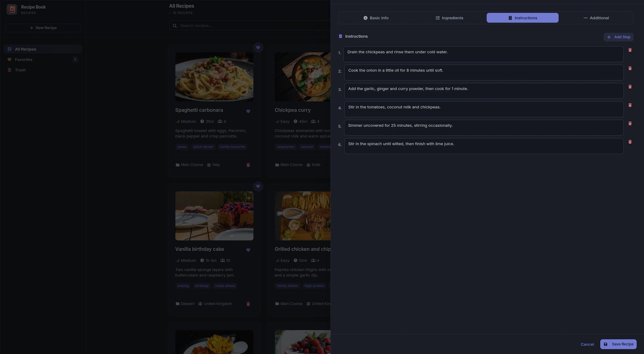The width and height of the screenshot is (644, 354).
Task: Click the Recipe Book app logo icon
Action: pyautogui.click(x=12, y=10)
